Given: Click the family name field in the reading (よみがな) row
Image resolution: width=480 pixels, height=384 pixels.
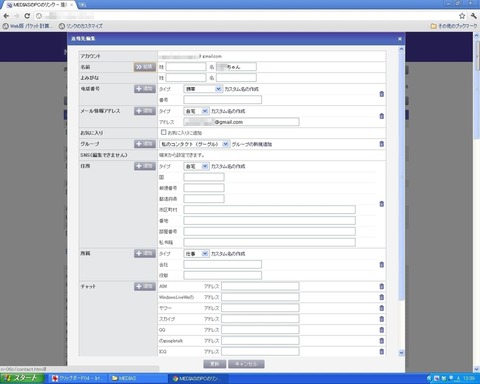Looking at the screenshot, I should pos(186,78).
